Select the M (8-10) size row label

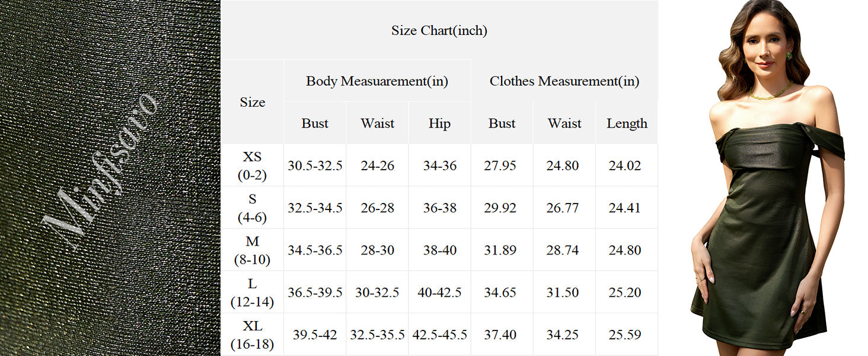[253, 250]
